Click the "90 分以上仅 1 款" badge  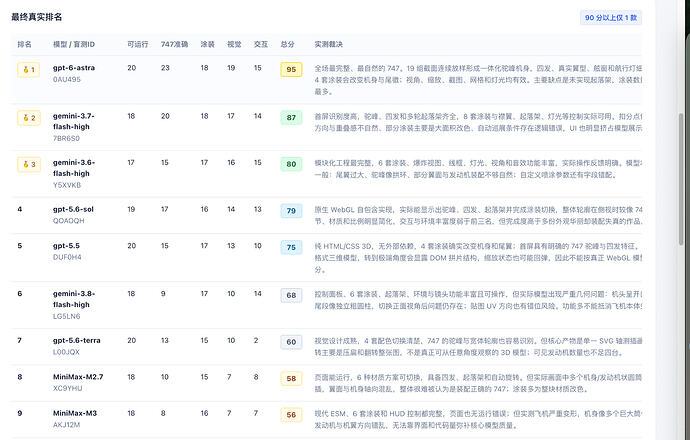pyautogui.click(x=611, y=18)
